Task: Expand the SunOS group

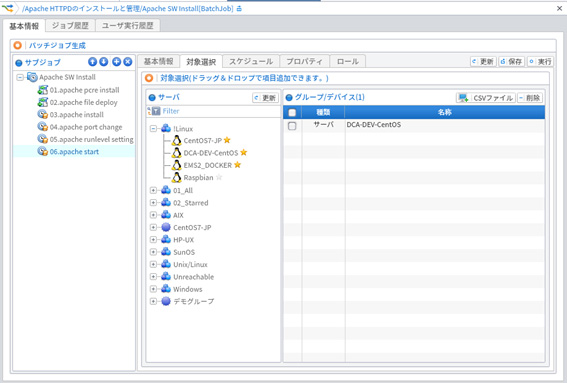Action: (153, 252)
